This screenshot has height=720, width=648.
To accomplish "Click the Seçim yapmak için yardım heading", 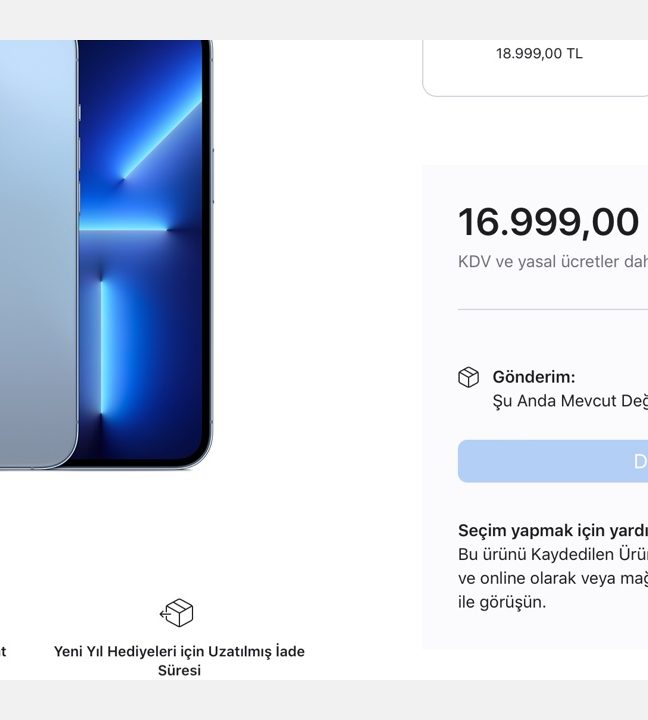I will click(x=553, y=530).
